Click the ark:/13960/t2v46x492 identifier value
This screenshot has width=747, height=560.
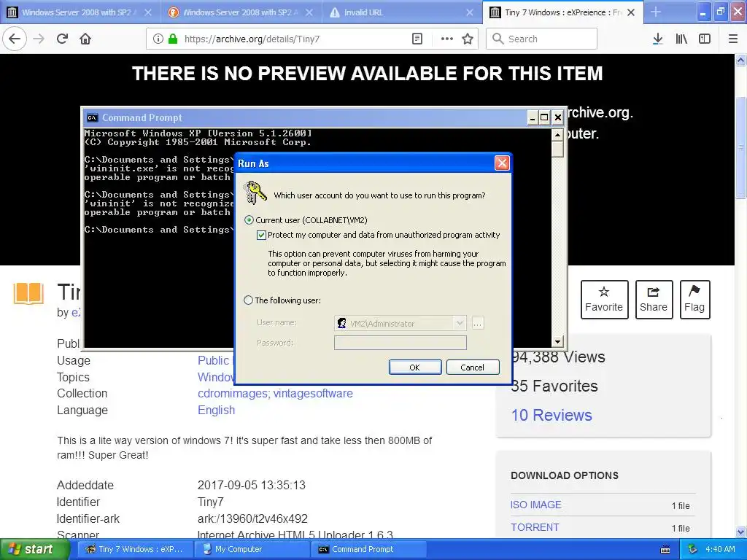[x=252, y=518]
